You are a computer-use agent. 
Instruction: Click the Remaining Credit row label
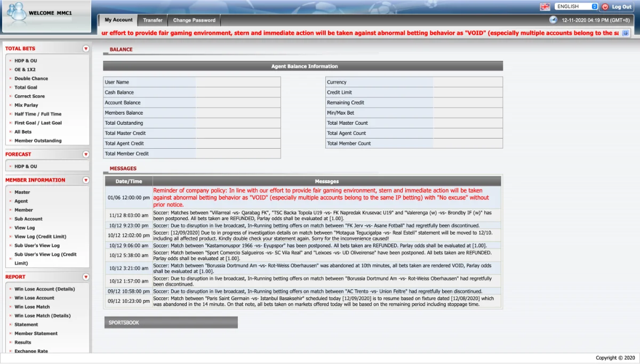click(x=346, y=102)
